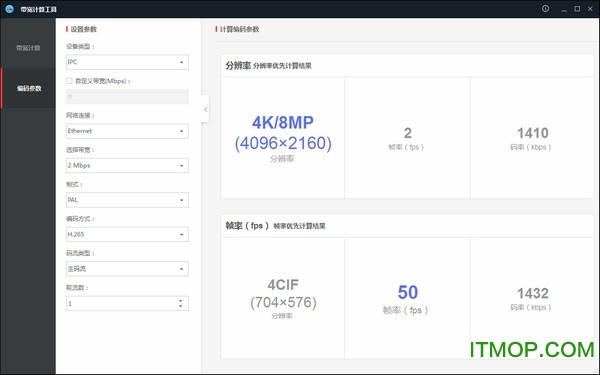Click the 2 fps frame rate value
This screenshot has width=600, height=375.
408,133
